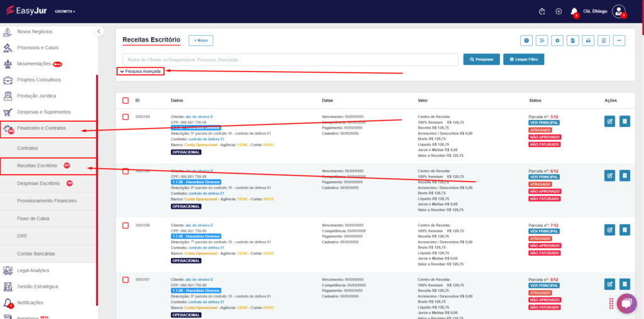Open document icon for parcela 6/12 row
Viewport: 644px width, 319px height.
tap(625, 175)
